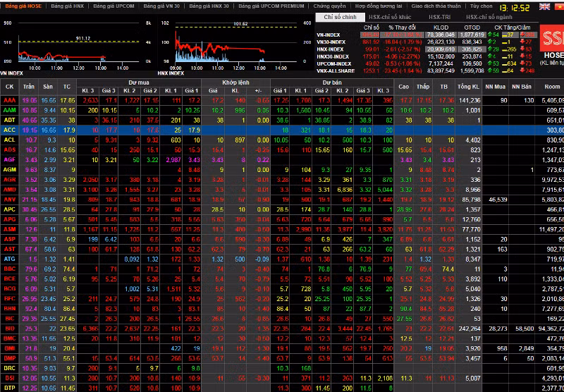Sort by the CK column header
Screen dimensions: 564x392
coord(9,86)
